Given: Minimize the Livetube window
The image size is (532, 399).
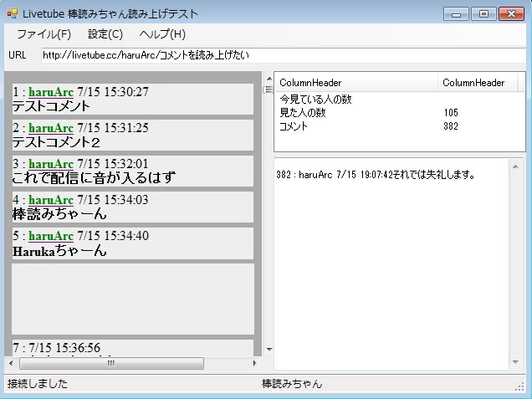Looking at the screenshot, I should 457,14.
